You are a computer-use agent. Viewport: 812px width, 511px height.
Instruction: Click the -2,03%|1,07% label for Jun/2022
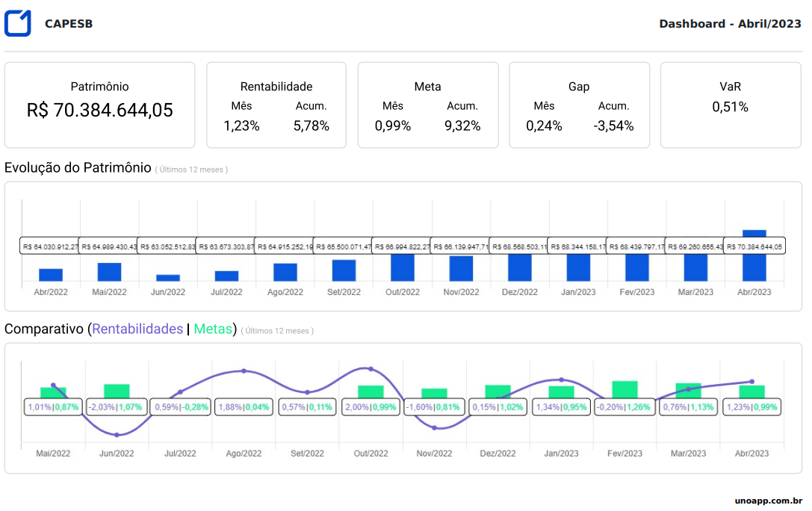(117, 407)
